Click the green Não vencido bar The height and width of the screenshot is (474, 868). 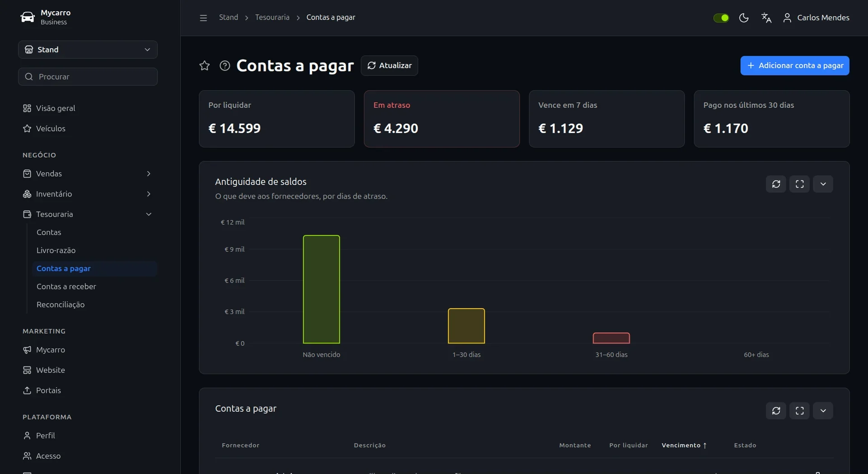pyautogui.click(x=322, y=289)
